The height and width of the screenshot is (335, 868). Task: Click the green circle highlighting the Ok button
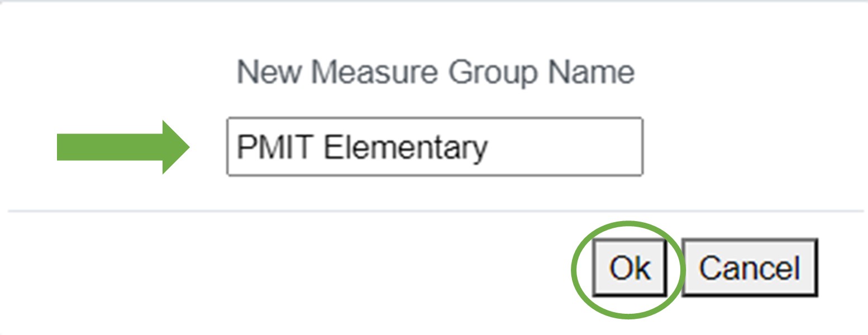pyautogui.click(x=580, y=290)
